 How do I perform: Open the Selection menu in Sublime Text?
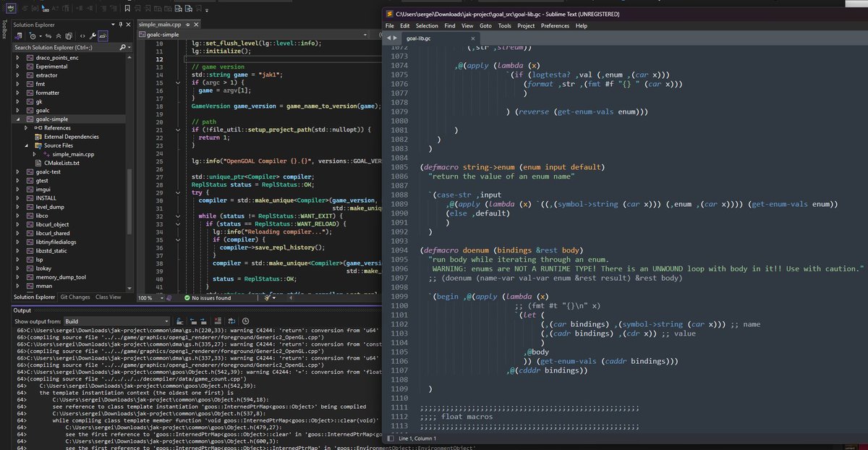pos(427,25)
